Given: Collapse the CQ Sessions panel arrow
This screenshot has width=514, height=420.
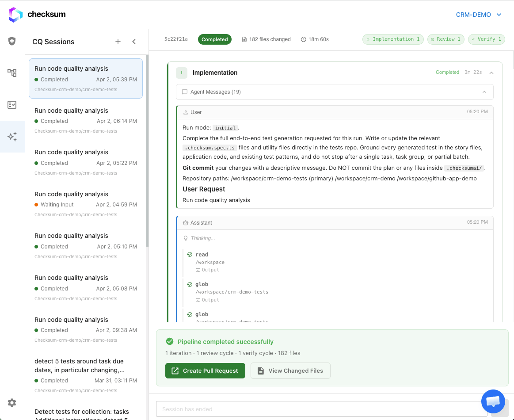Looking at the screenshot, I should tap(134, 42).
